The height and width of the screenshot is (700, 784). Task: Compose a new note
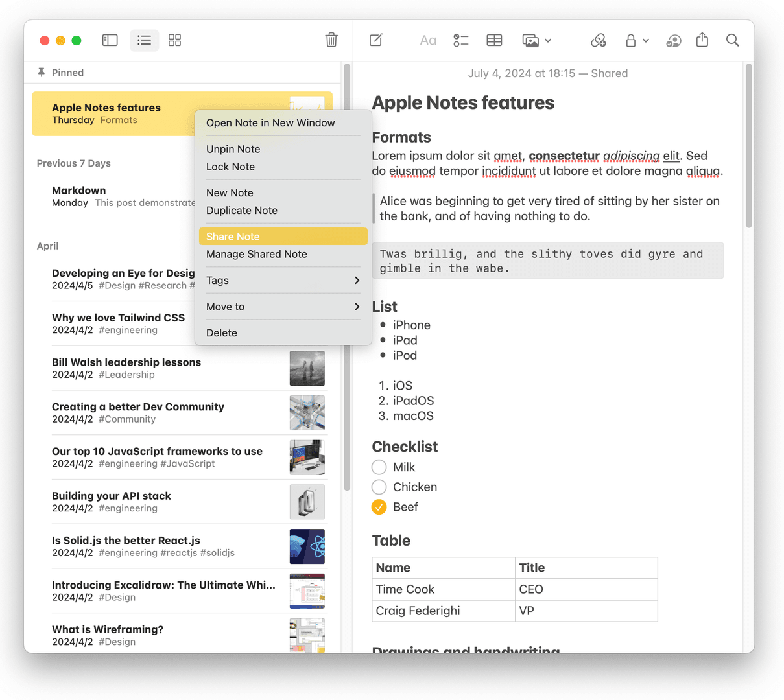tap(376, 40)
